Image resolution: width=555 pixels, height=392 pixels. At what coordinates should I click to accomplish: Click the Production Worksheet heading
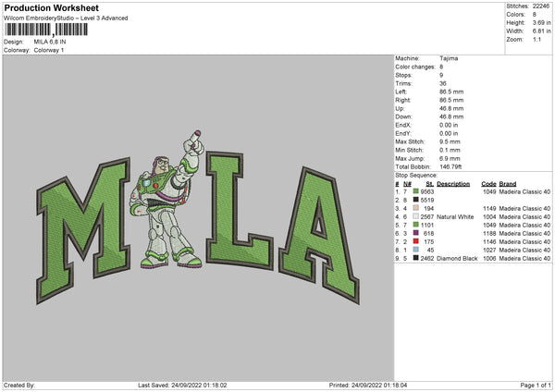pos(51,7)
